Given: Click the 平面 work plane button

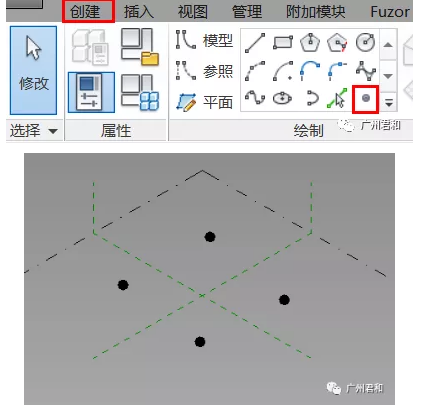Looking at the screenshot, I should tap(204, 102).
